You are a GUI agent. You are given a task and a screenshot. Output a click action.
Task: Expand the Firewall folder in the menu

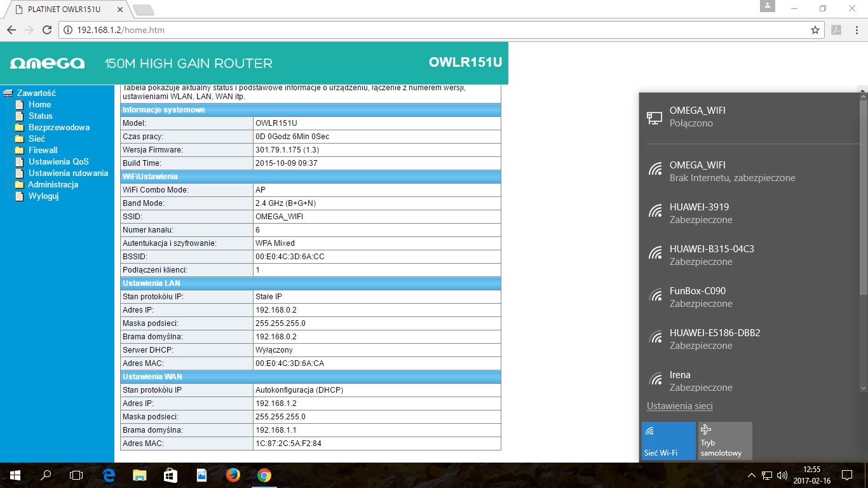coord(43,150)
